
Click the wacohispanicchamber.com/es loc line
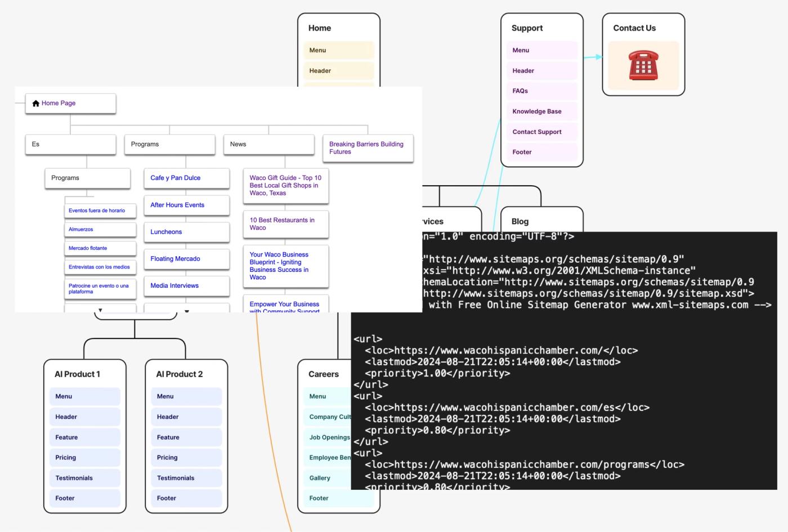(x=507, y=408)
